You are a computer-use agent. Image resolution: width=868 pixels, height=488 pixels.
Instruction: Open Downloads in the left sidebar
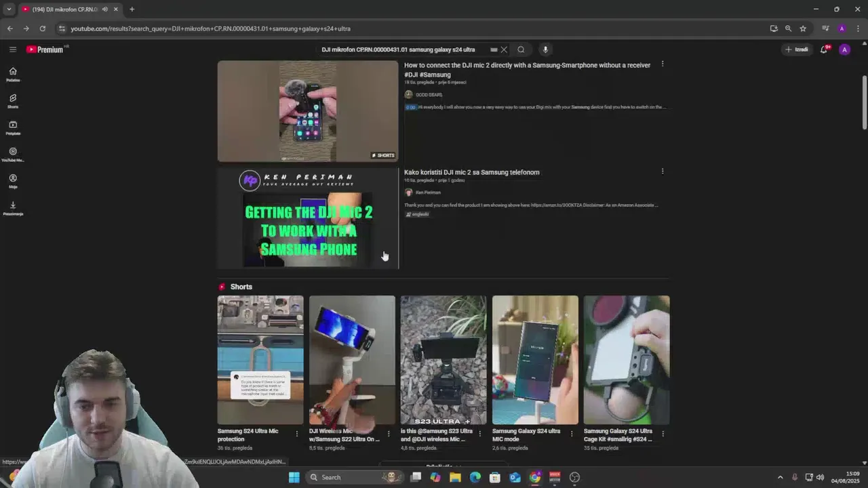[x=13, y=208]
